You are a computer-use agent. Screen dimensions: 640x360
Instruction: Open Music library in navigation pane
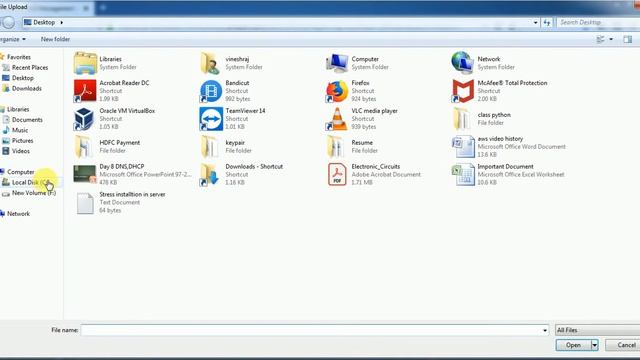coord(20,130)
